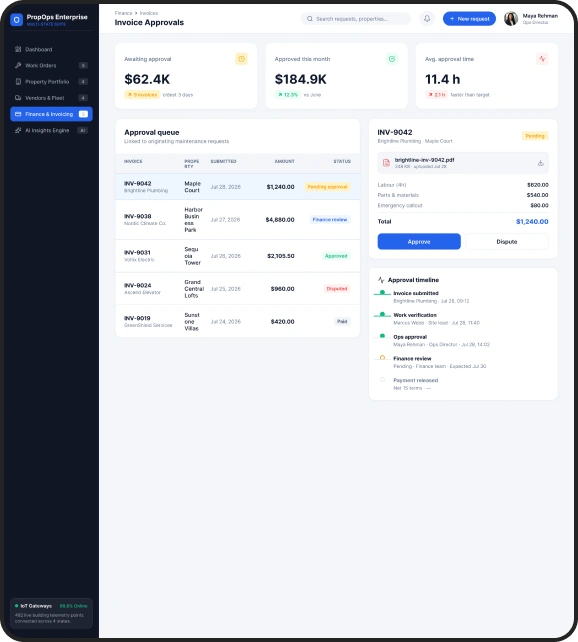578x642 pixels.
Task: Open Vendors & Fleet section
Action: pyautogui.click(x=51, y=98)
